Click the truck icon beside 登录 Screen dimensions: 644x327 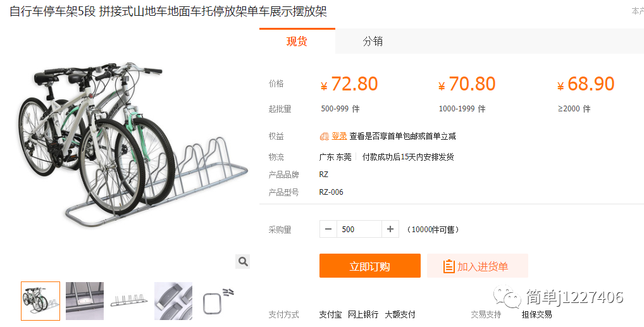pyautogui.click(x=325, y=137)
